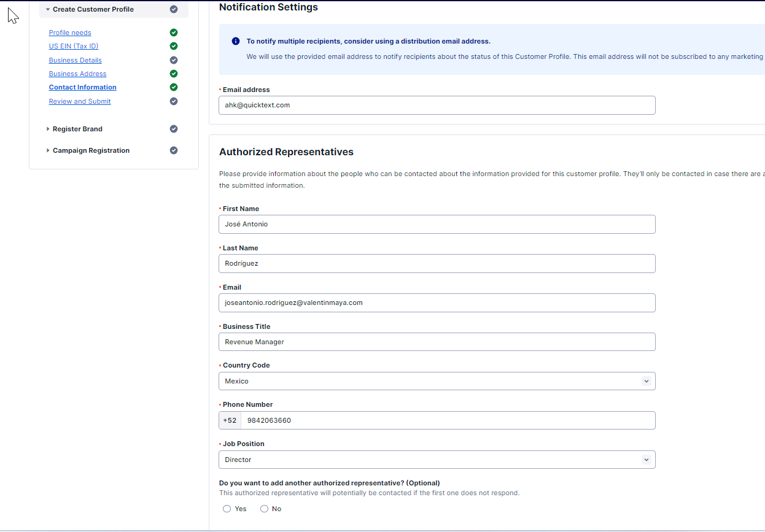Click the gray status icon beside Review and Submit

pos(174,101)
